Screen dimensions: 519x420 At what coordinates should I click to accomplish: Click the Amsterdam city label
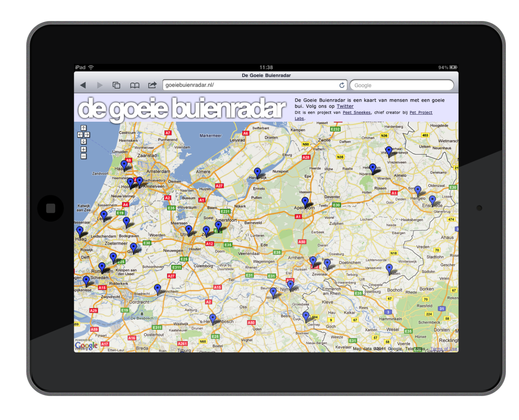158,171
